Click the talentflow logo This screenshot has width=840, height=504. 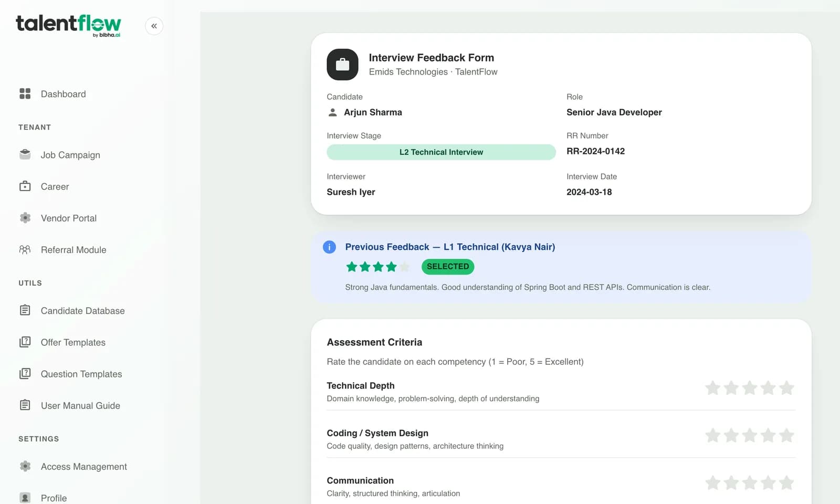68,25
